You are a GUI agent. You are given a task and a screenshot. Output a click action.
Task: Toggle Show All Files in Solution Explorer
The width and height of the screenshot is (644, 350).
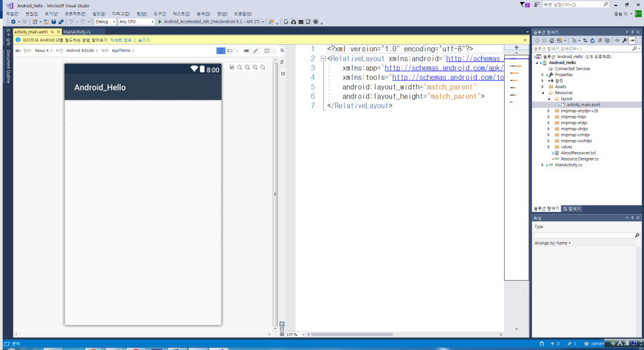(607, 40)
